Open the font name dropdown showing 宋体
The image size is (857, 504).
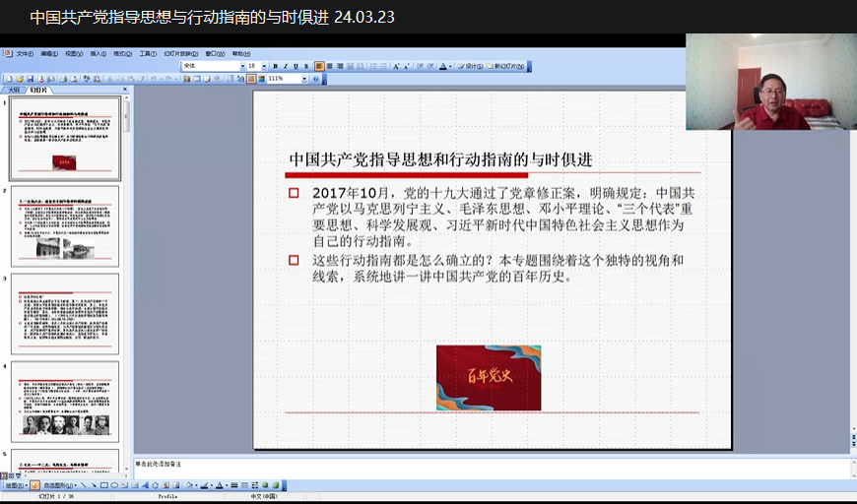(242, 66)
